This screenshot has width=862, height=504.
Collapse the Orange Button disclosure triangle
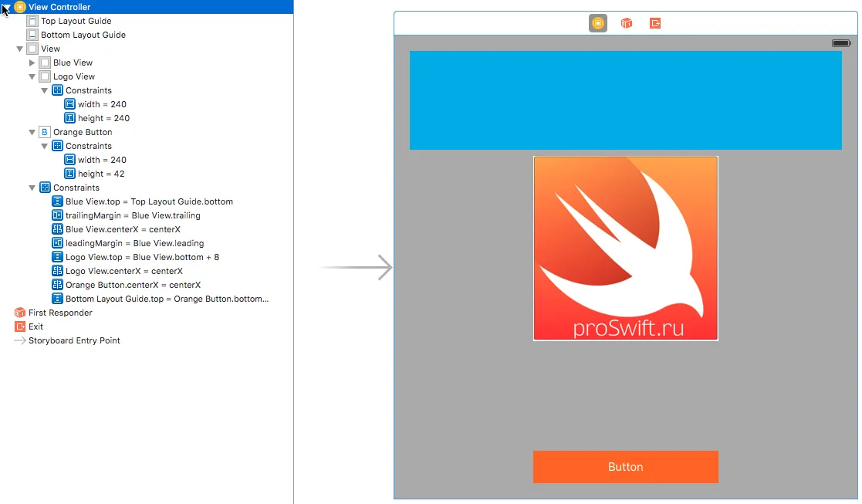tap(32, 133)
